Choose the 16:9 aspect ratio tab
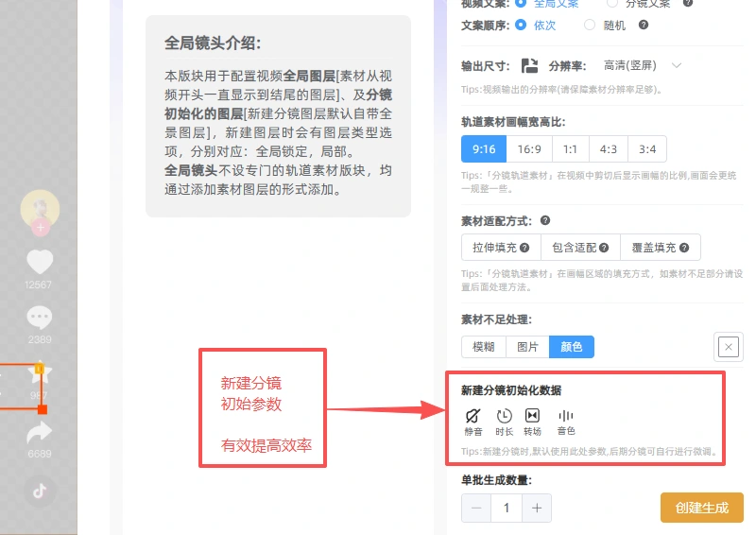Image resolution: width=756 pixels, height=535 pixels. point(529,149)
